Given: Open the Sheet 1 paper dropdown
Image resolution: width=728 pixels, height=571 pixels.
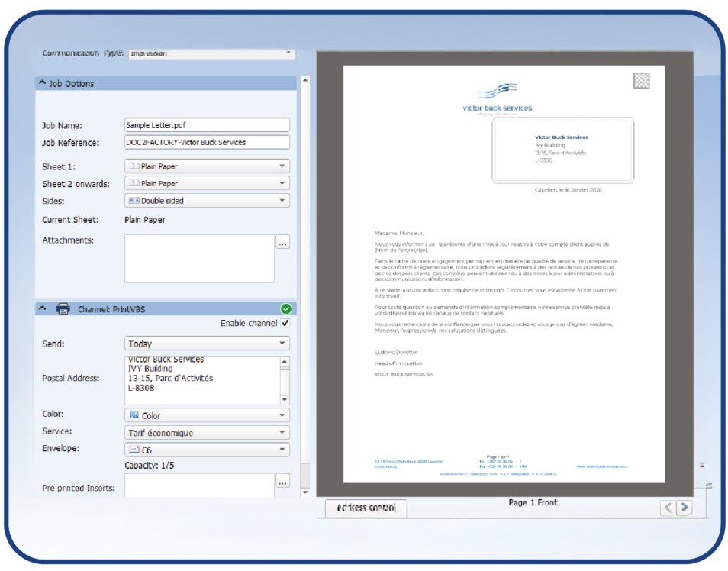Looking at the screenshot, I should pyautogui.click(x=207, y=166).
